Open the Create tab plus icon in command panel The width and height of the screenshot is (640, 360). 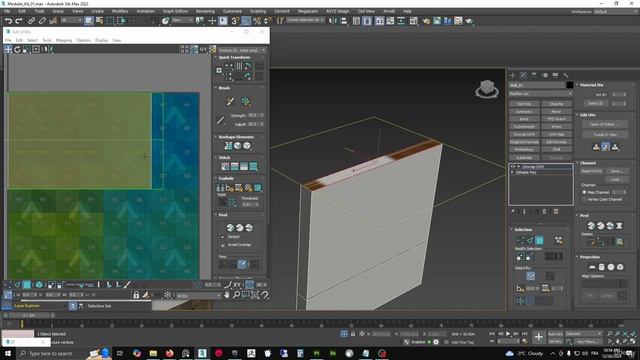click(x=513, y=75)
